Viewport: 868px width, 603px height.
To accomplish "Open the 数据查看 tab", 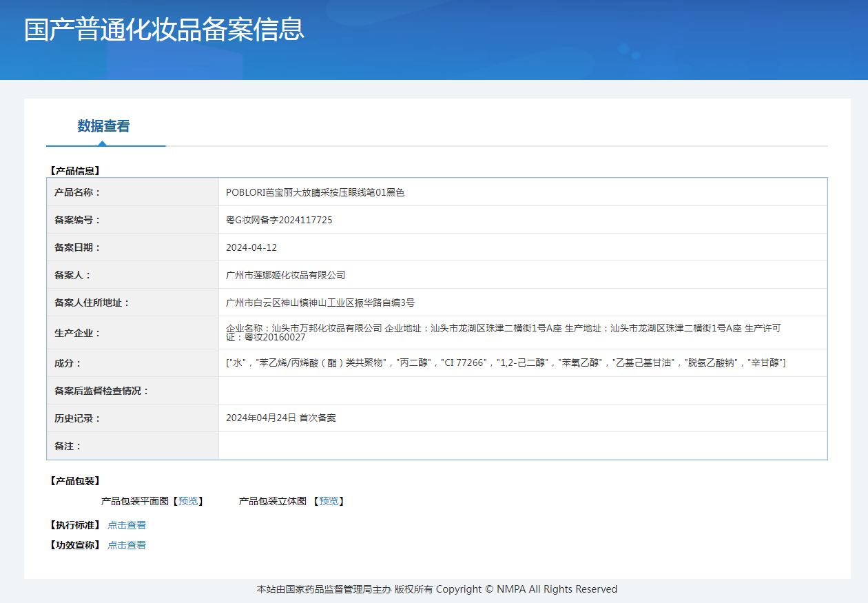I will [x=103, y=126].
